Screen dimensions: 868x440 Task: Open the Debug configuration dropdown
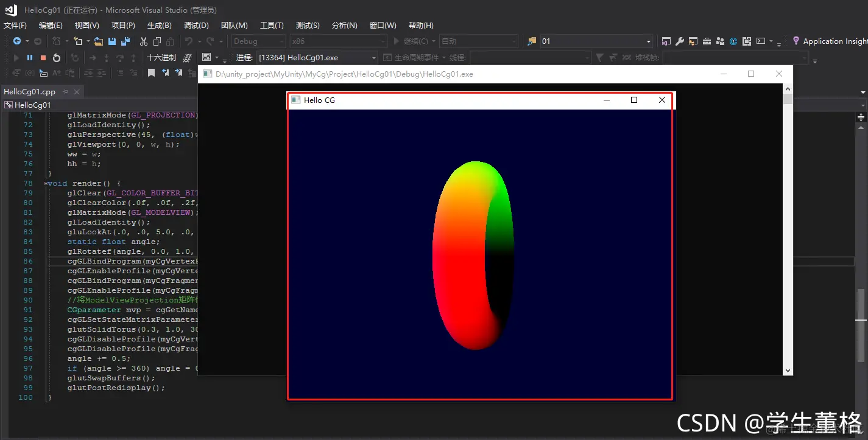pos(258,41)
